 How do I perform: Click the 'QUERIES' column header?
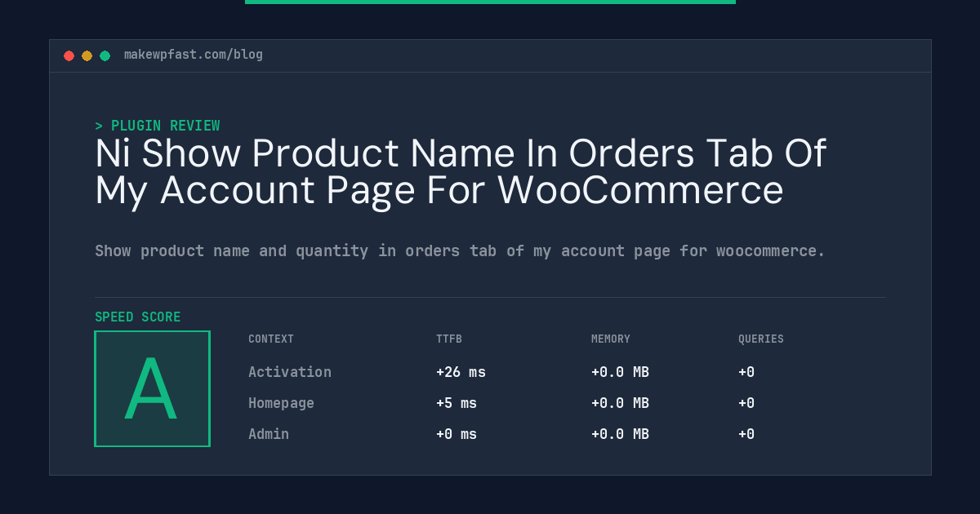pyautogui.click(x=761, y=339)
